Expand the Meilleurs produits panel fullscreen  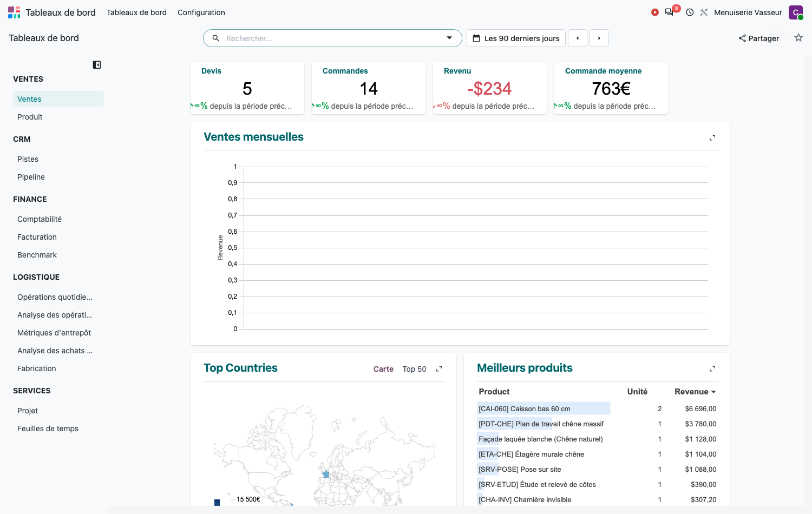[x=712, y=369]
